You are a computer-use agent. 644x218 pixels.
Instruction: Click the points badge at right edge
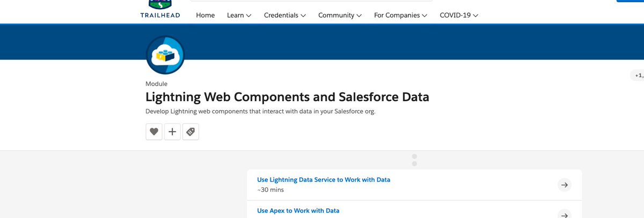point(637,76)
